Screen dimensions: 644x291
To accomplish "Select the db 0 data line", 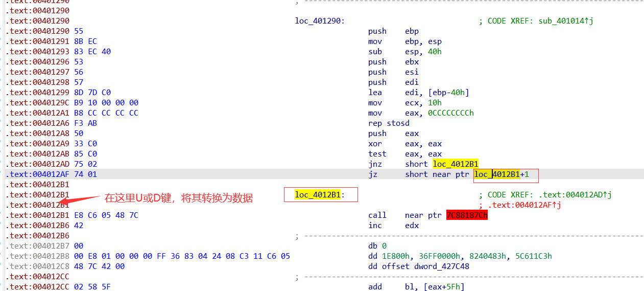I will click(x=378, y=246).
